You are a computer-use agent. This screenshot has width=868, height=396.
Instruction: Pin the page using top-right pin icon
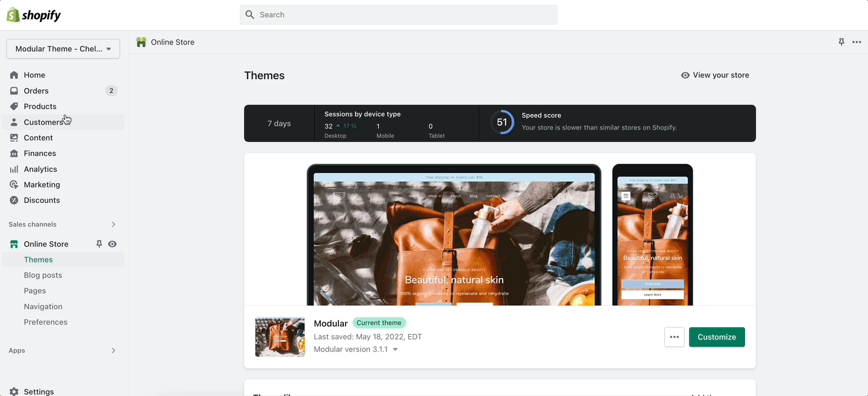tap(841, 42)
